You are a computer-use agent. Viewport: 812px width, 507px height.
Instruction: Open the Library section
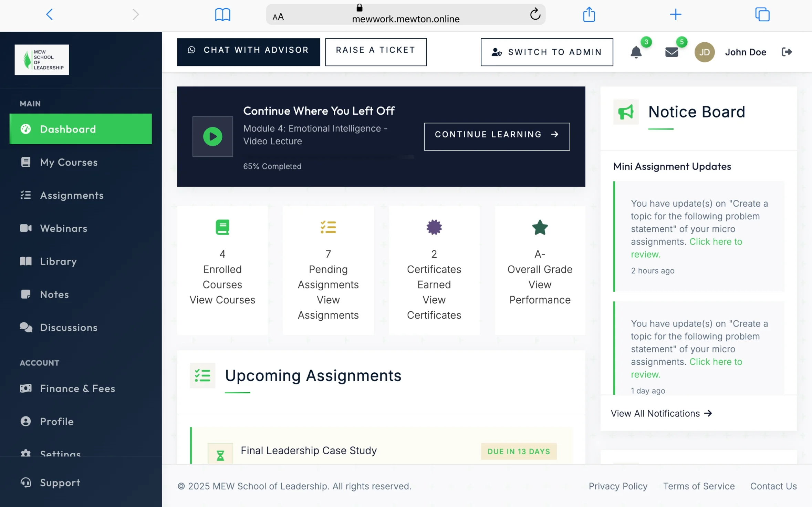58,261
